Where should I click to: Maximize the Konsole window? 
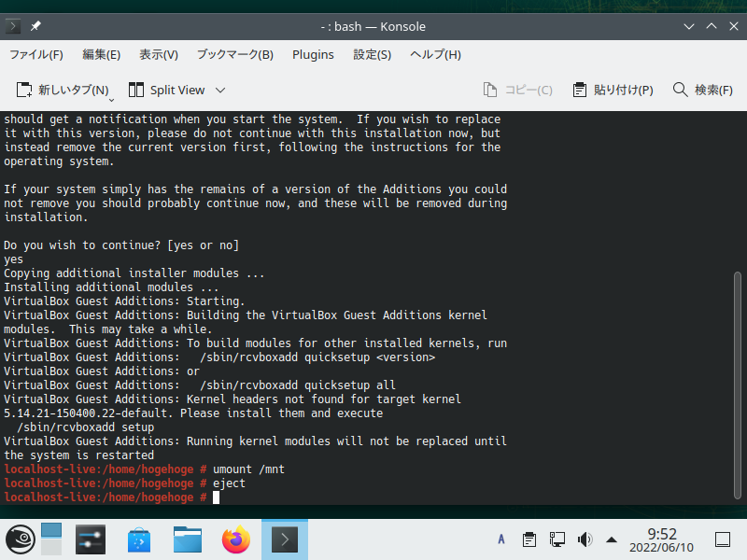[x=712, y=26]
